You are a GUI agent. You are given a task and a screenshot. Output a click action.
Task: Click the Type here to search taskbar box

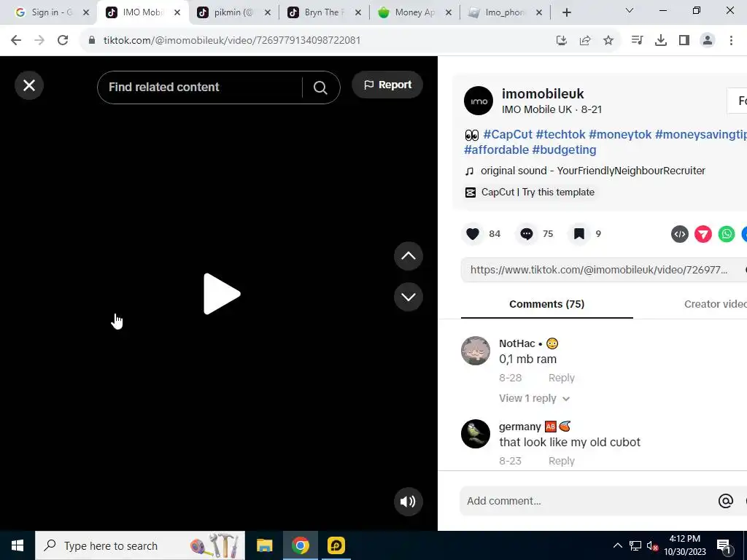coord(140,545)
